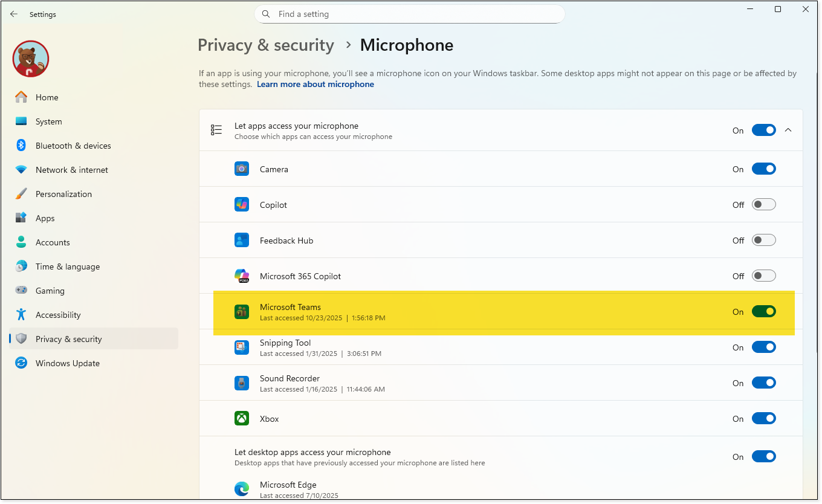
Task: Click the Snipping Tool icon
Action: point(242,347)
